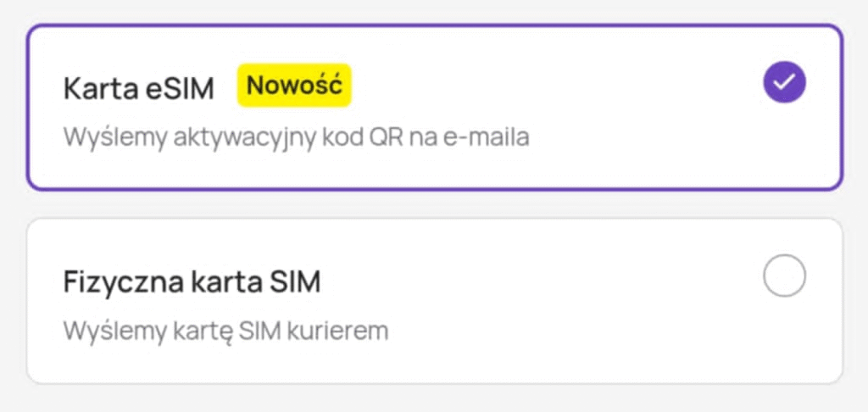This screenshot has height=412, width=868.
Task: Pick the option delivered by courier
Action: (x=434, y=301)
